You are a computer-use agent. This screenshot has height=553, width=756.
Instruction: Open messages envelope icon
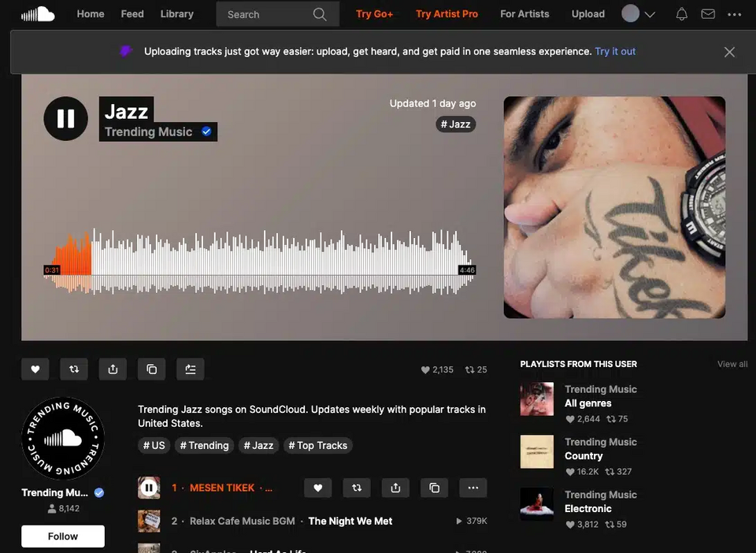[x=708, y=14]
